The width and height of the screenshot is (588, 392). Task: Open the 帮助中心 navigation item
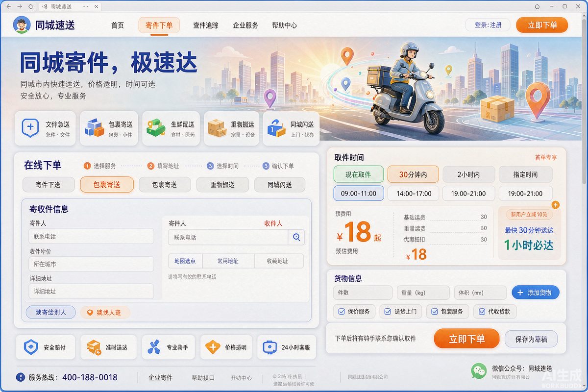(x=285, y=25)
